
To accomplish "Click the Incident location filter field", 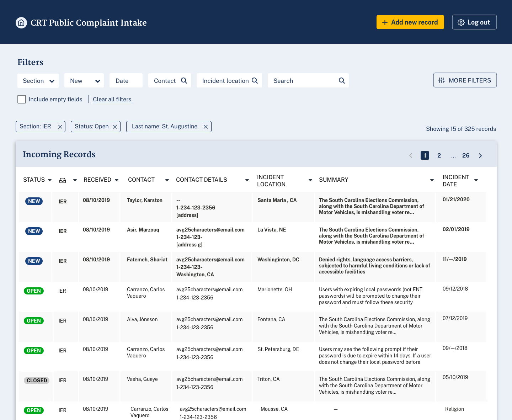I will pos(229,81).
